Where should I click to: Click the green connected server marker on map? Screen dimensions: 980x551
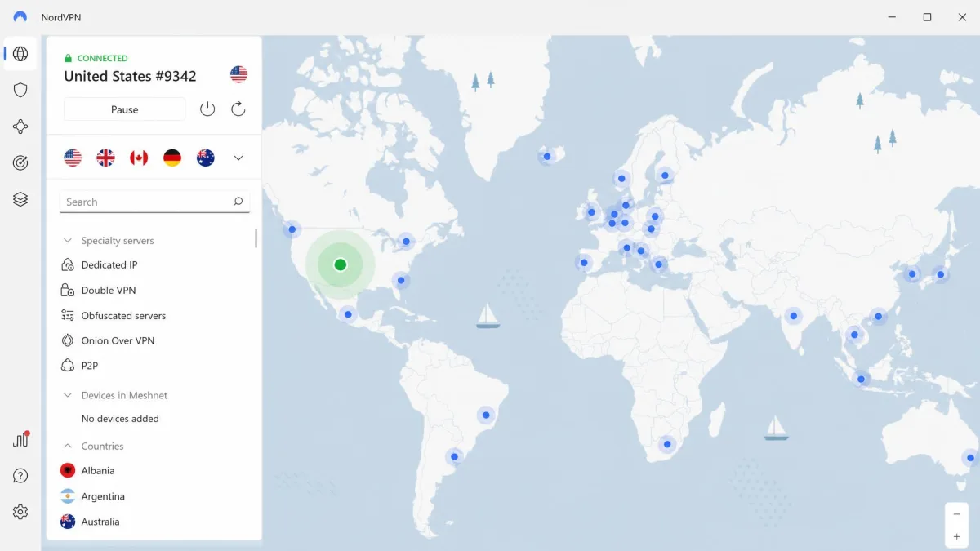(341, 264)
